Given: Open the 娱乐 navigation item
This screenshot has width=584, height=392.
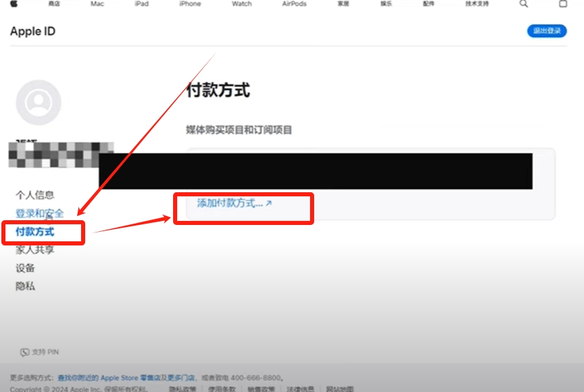Looking at the screenshot, I should click(386, 3).
